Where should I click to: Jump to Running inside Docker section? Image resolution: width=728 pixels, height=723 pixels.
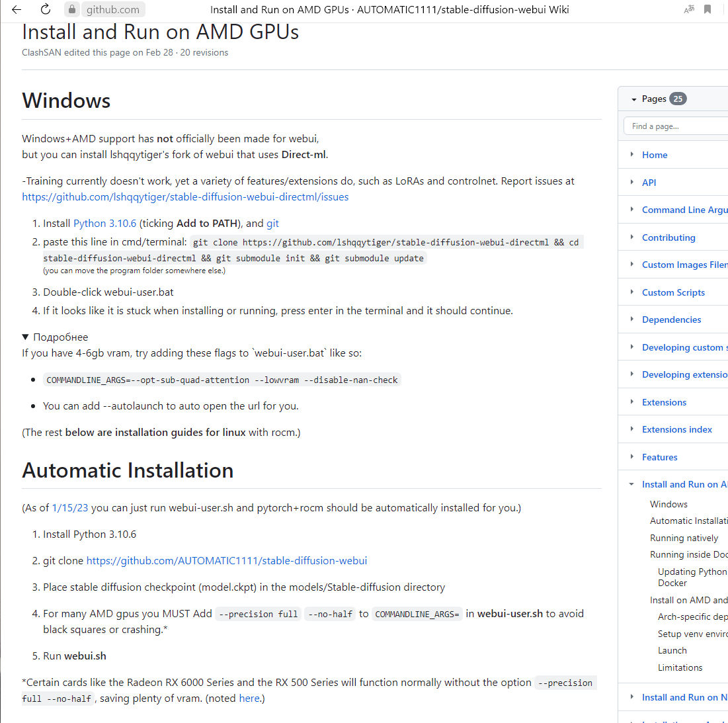pos(689,554)
